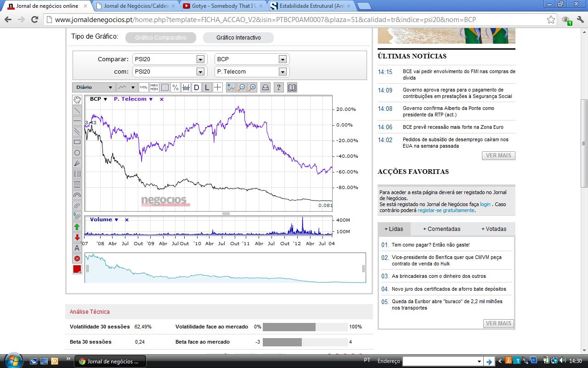Click right handle of chart range slider
The width and height of the screenshot is (588, 368).
pyautogui.click(x=363, y=268)
